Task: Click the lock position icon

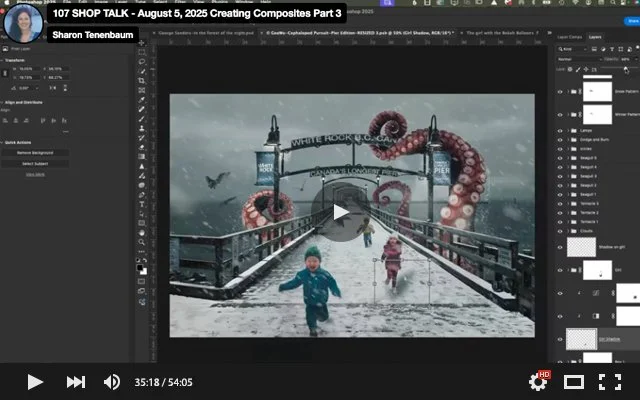Action: [x=586, y=69]
